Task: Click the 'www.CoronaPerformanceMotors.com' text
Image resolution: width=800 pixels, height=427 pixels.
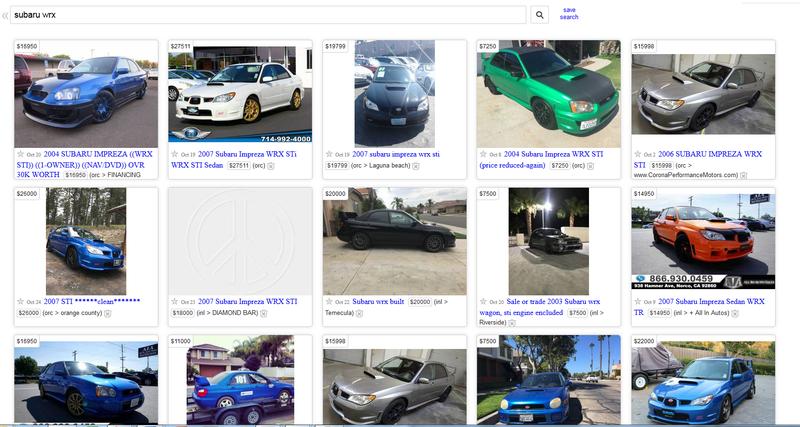Action: point(686,175)
